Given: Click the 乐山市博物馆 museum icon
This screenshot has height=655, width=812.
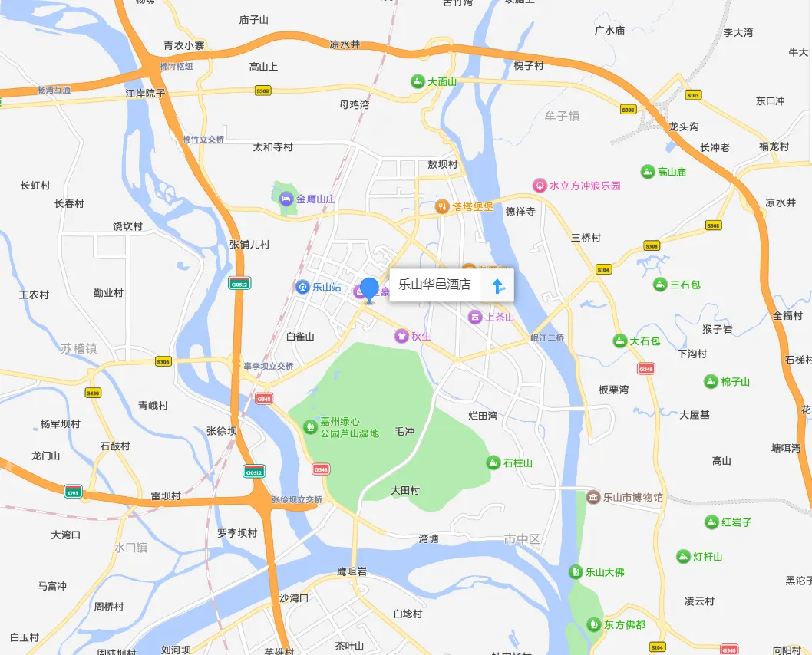Looking at the screenshot, I should click(593, 497).
